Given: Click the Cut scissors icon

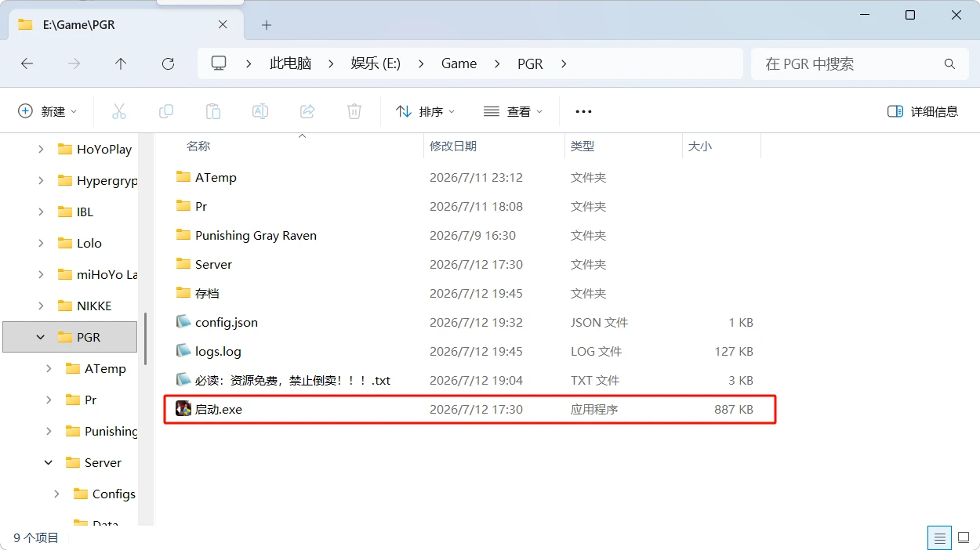Looking at the screenshot, I should pos(119,111).
